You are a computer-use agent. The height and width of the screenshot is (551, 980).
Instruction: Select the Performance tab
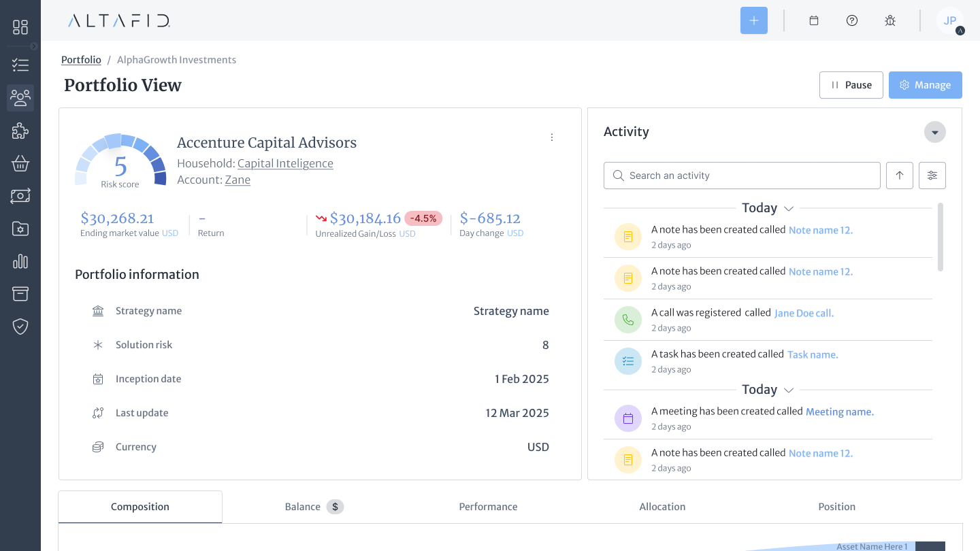[x=488, y=507]
